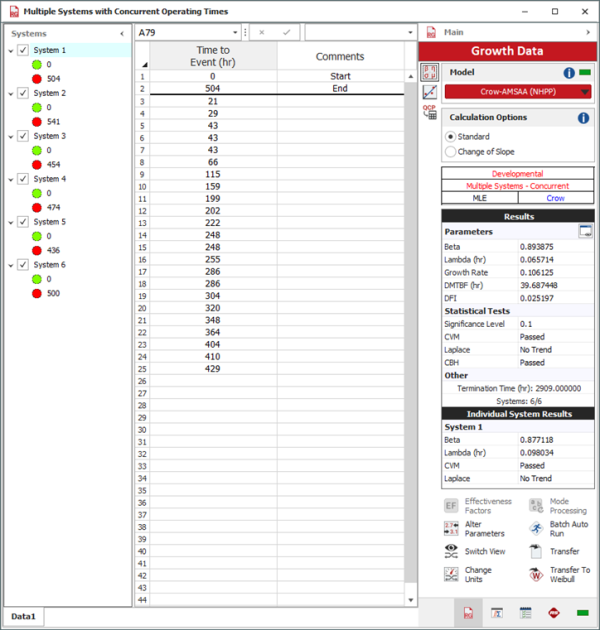Uncheck the System 1 checkbox
This screenshot has height=630, width=600.
(x=23, y=50)
